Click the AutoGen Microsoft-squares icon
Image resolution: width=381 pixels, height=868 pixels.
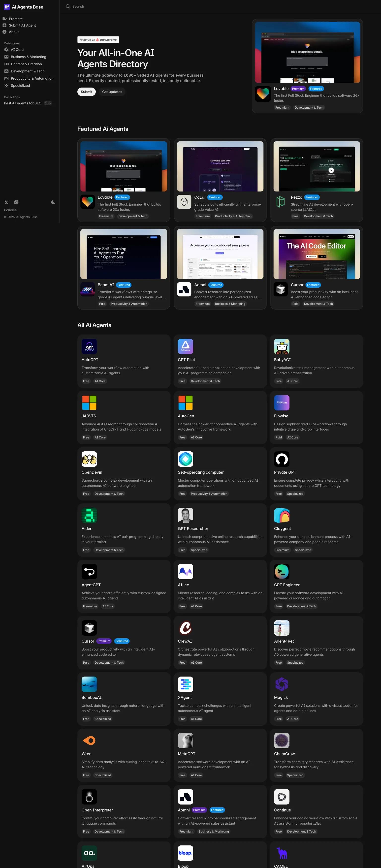(186, 403)
